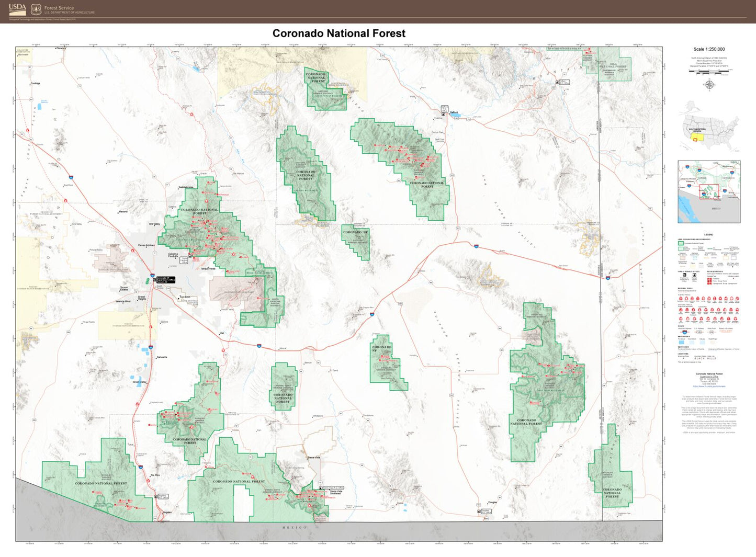
Task: Click the Casas Adobes label
Action: 146,245
